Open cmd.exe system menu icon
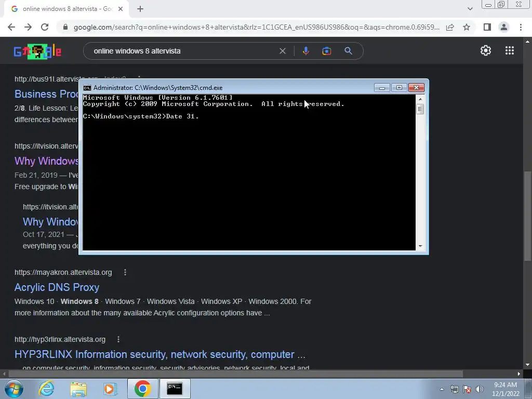Image resolution: width=532 pixels, height=399 pixels. click(x=87, y=88)
